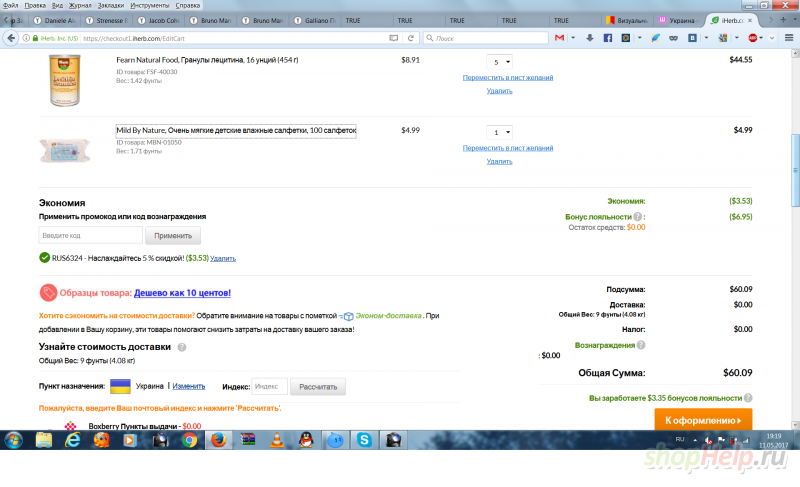Click the browser back arrow button
Screen dimensions: 800x487
click(11, 38)
